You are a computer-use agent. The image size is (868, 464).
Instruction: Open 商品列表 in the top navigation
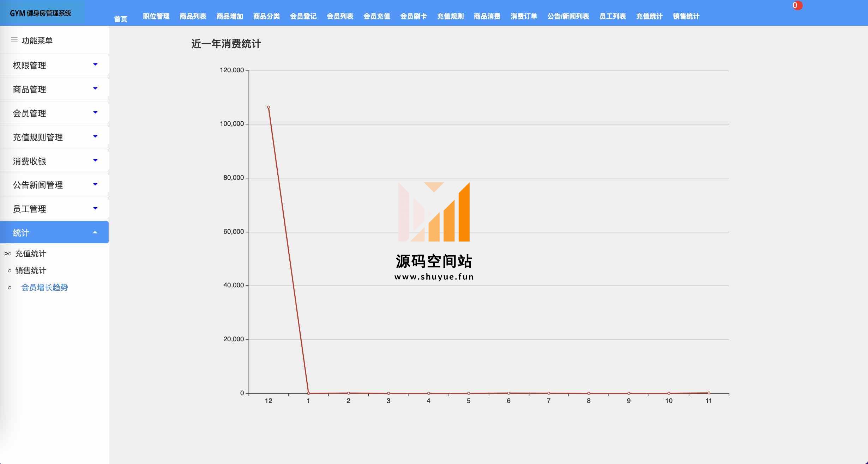click(x=193, y=16)
